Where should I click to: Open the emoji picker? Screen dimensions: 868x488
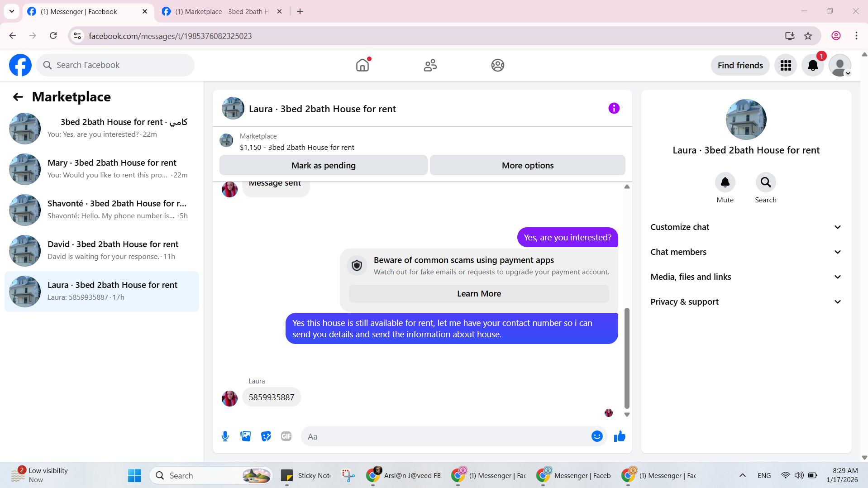point(597,436)
